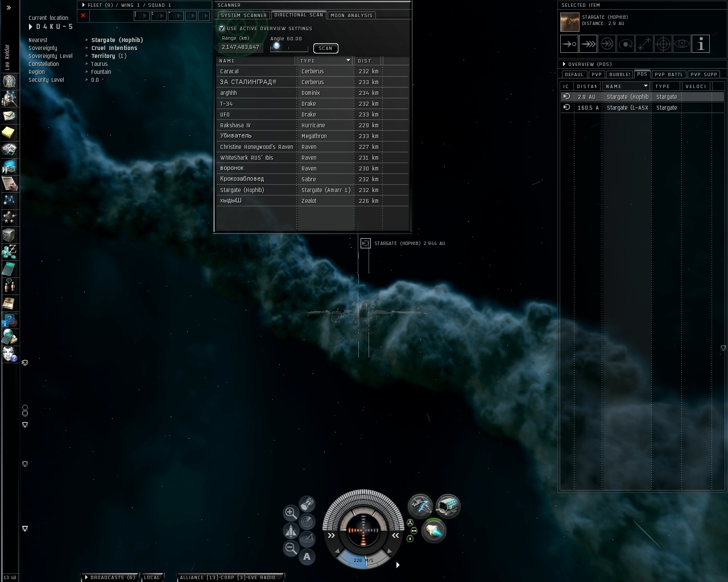Image resolution: width=728 pixels, height=582 pixels.
Task: Click the Keep at Range action icon
Action: [644, 44]
